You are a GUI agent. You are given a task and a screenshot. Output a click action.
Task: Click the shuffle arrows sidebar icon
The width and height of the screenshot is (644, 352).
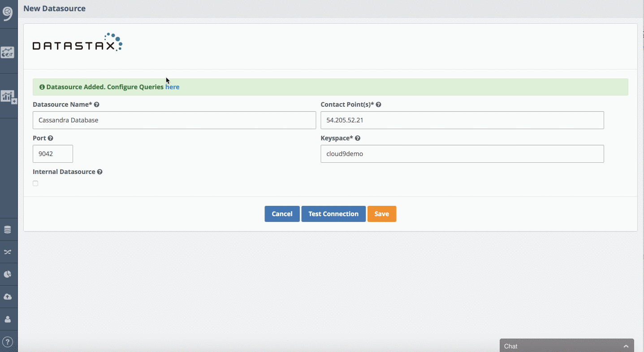[8, 252]
